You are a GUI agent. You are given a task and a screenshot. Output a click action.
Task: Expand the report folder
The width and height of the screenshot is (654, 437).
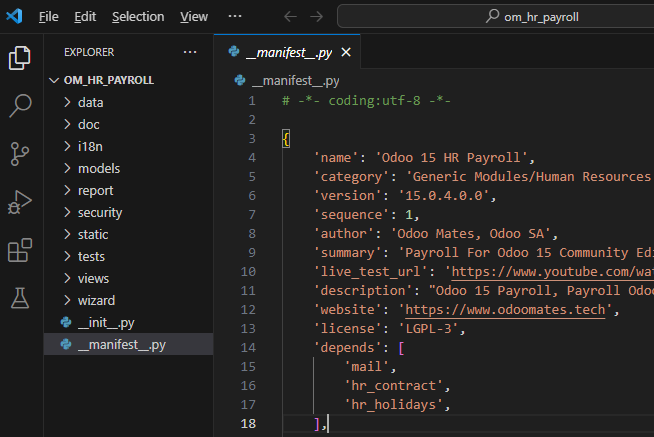tap(128, 190)
